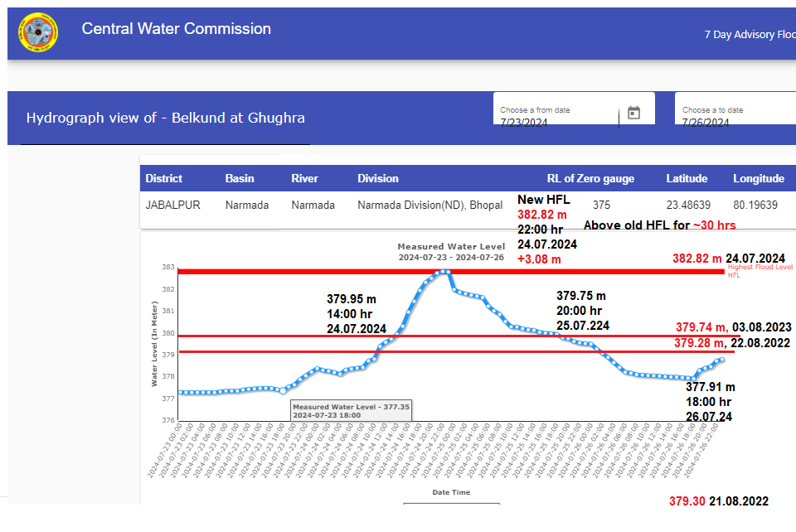This screenshot has height=532, width=796.
Task: Select the Division column header
Action: coord(378,178)
